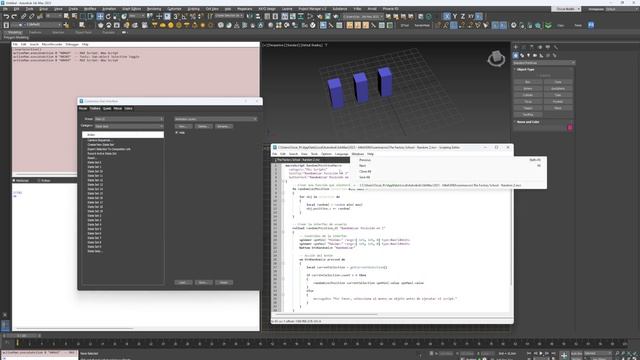Viewport: 640px width, 360px height.
Task: Activate the Select and Move tool
Action: pos(100,16)
